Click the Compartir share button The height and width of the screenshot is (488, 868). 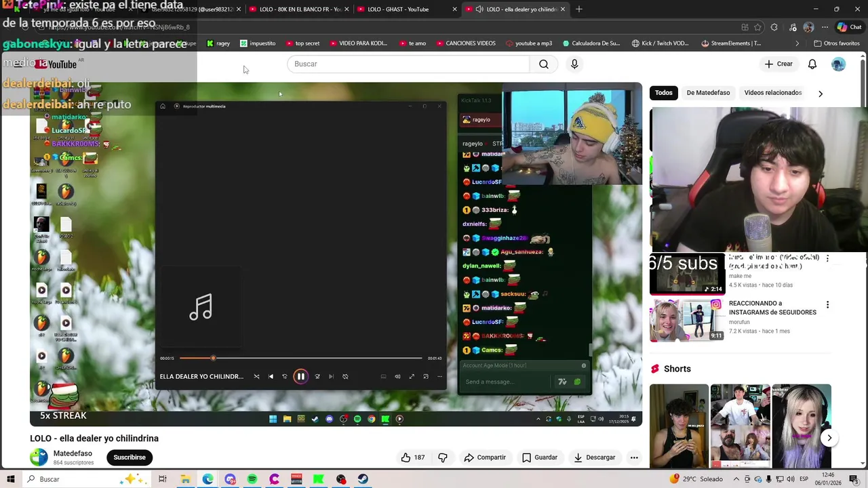click(x=485, y=457)
